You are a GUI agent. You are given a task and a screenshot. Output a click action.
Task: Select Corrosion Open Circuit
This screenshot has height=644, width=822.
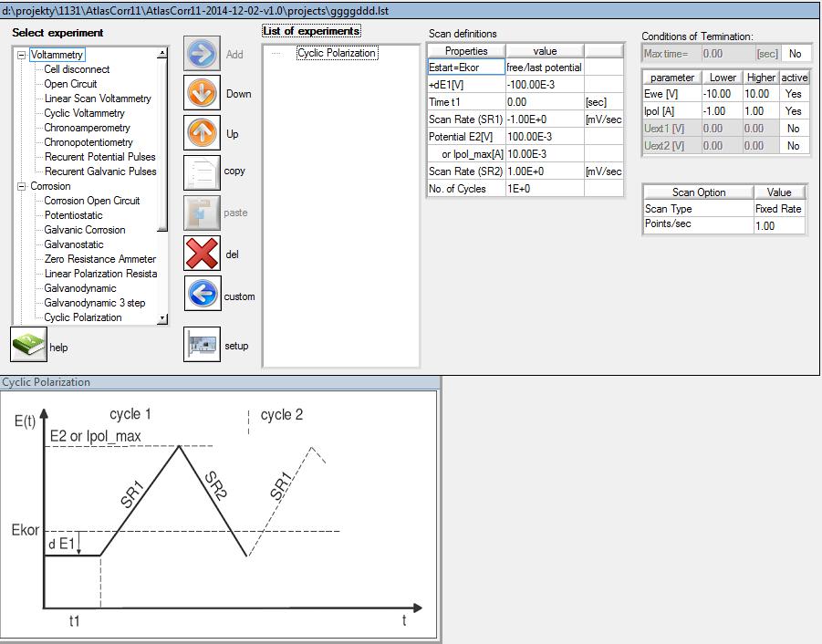92,201
